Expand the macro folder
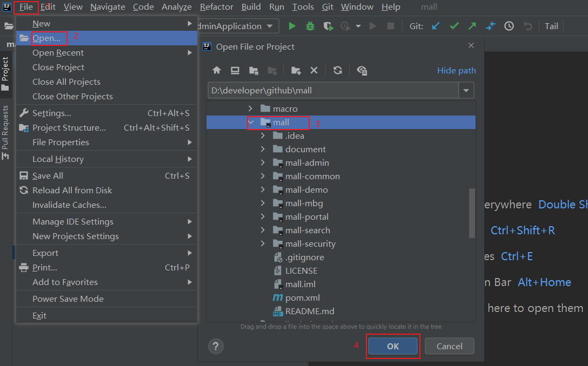The height and width of the screenshot is (366, 588). tap(250, 109)
